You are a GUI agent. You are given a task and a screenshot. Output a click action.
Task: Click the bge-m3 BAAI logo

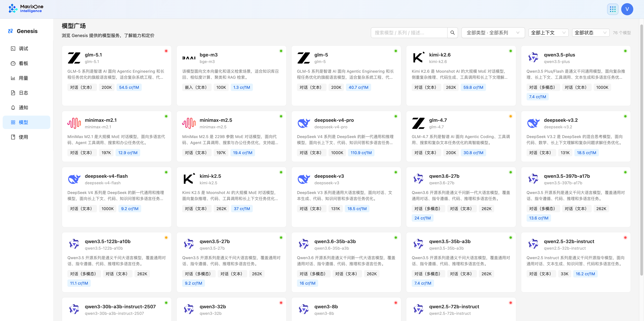[189, 58]
